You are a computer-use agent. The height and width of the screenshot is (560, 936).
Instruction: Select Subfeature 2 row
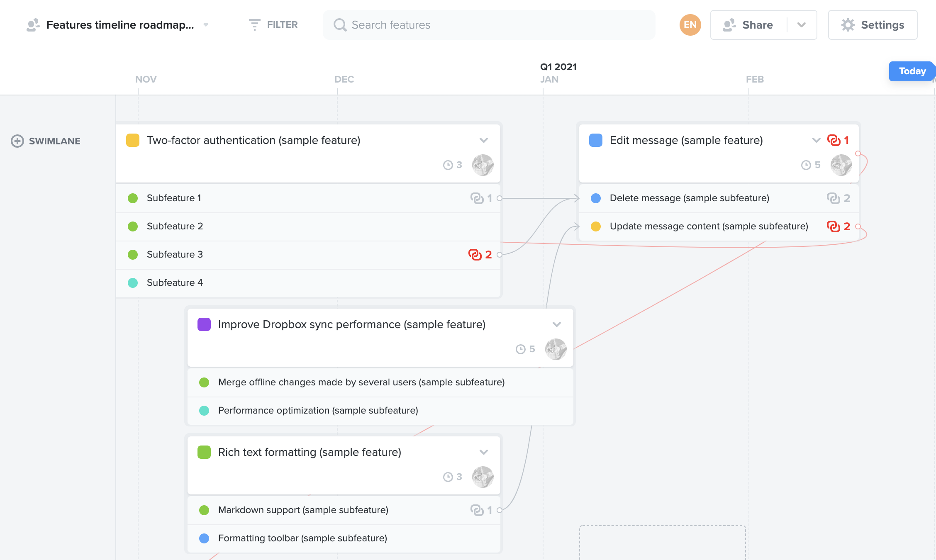(x=308, y=226)
